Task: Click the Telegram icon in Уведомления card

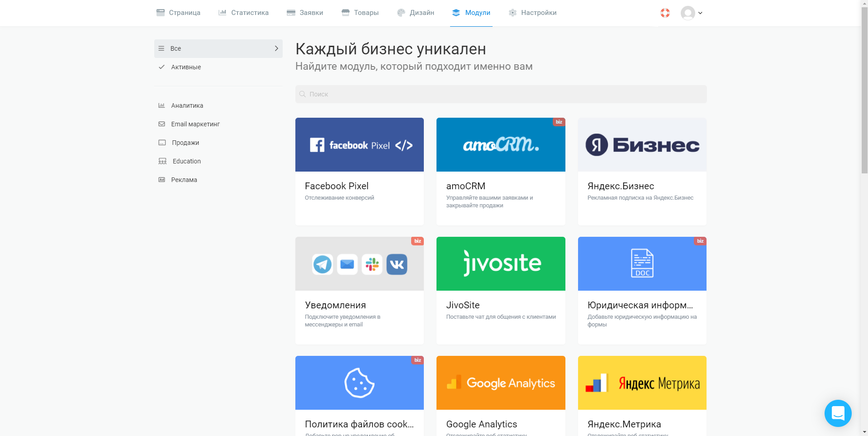Action: 323,264
